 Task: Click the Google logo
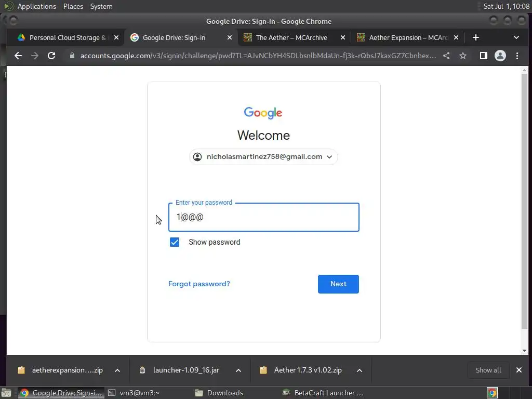[x=263, y=113]
